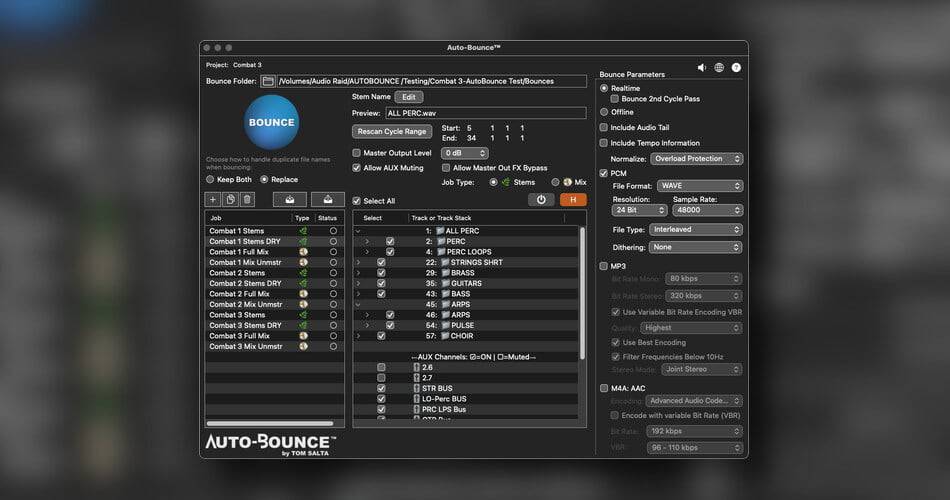The height and width of the screenshot is (500, 950).
Task: Click the power icon button
Action: point(541,199)
